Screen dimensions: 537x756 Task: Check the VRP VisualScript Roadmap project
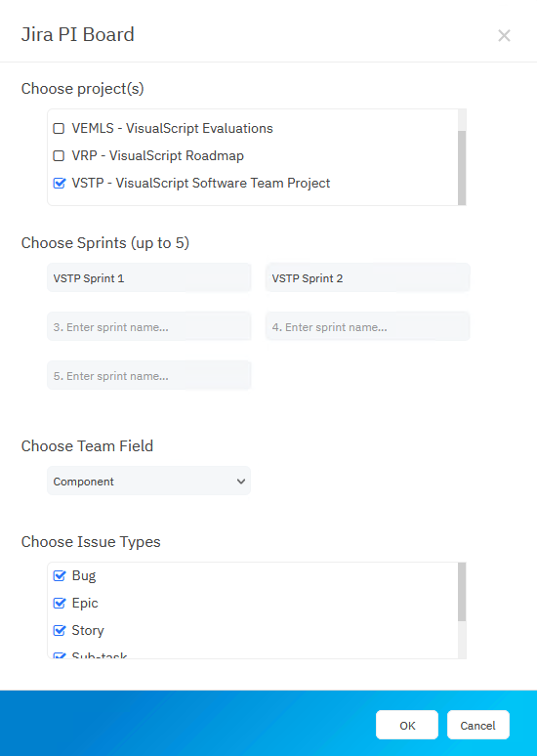(x=59, y=155)
